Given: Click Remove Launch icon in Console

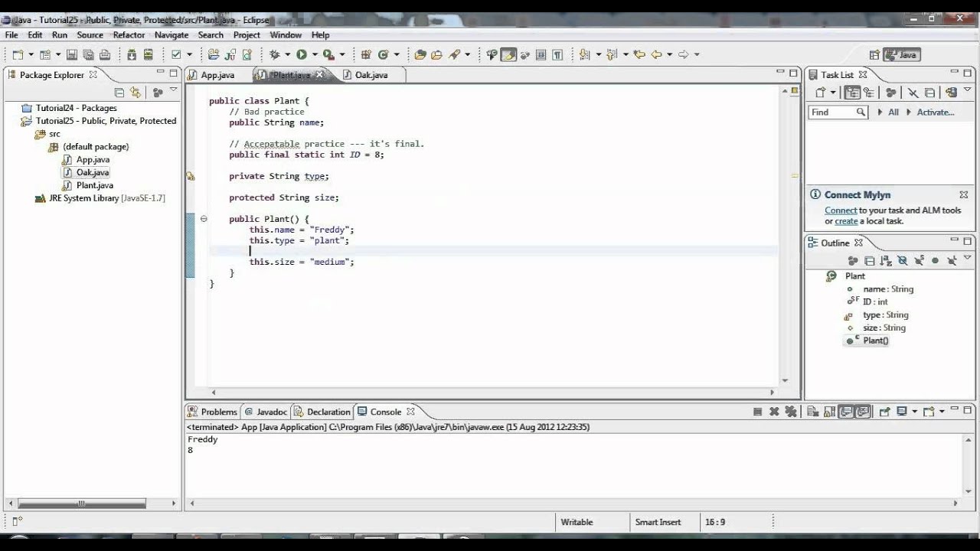Looking at the screenshot, I should click(774, 412).
